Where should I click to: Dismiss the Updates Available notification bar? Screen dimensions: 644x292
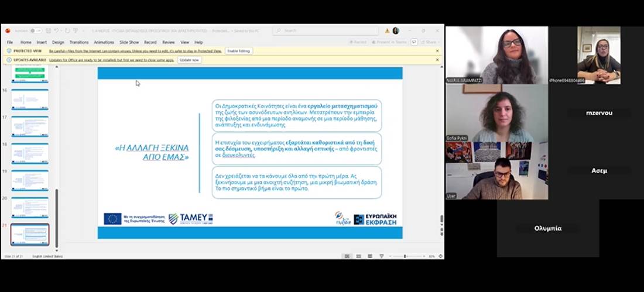pyautogui.click(x=437, y=60)
